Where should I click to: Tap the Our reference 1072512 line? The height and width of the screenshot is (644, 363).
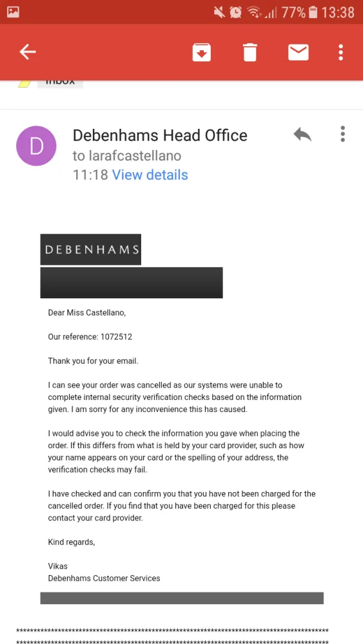(90, 337)
